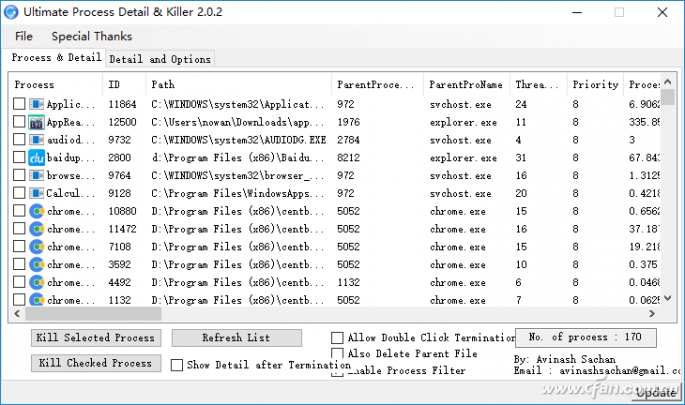The height and width of the screenshot is (405, 685).
Task: Click horizontal scrollbar right arrow
Action: pos(652,313)
